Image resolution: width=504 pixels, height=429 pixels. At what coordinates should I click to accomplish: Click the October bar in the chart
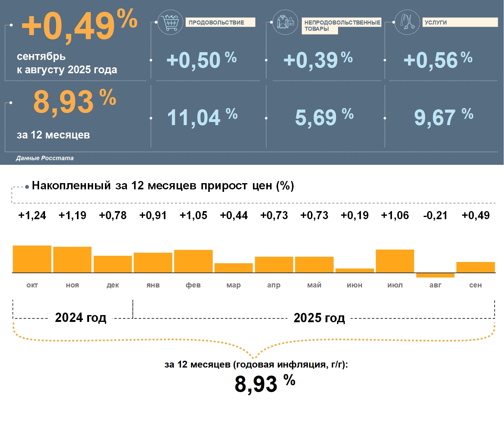[32, 259]
